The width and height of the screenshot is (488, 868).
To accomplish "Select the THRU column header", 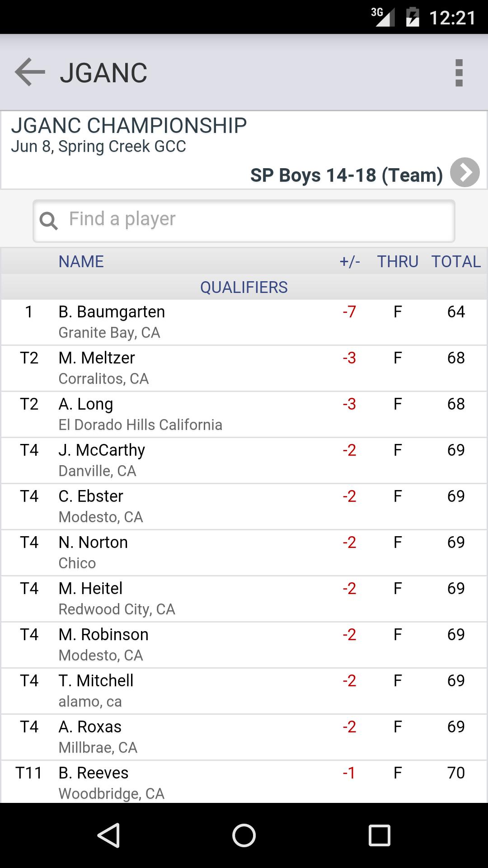I will 398,261.
